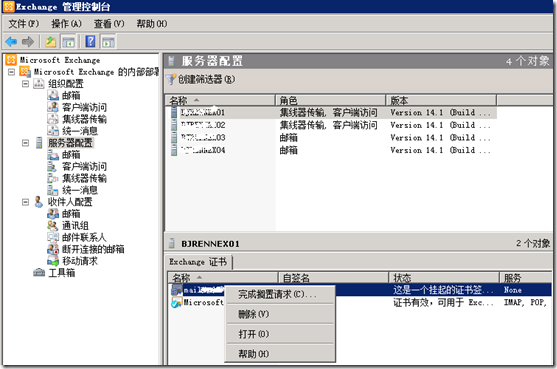Choose 删除(V) from context menu
Image resolution: width=557 pixels, height=369 pixels.
pos(280,314)
